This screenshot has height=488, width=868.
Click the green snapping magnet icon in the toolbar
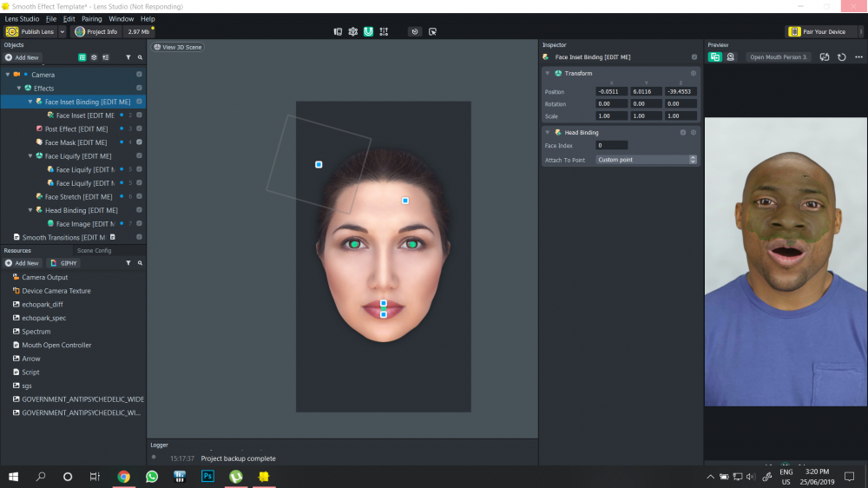pos(368,31)
